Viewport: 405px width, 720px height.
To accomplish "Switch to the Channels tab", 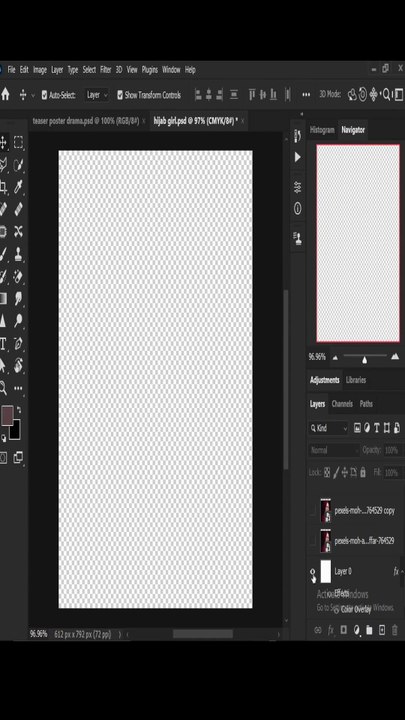I will point(342,404).
